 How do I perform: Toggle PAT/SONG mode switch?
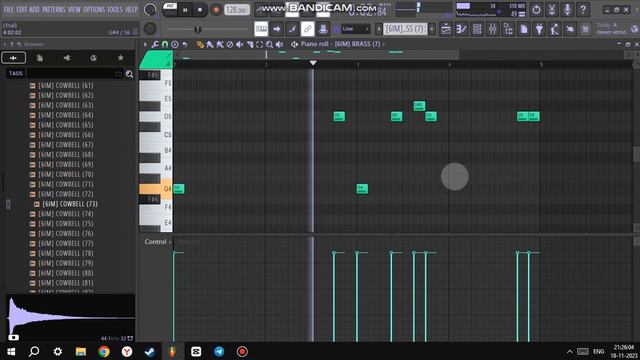170,9
